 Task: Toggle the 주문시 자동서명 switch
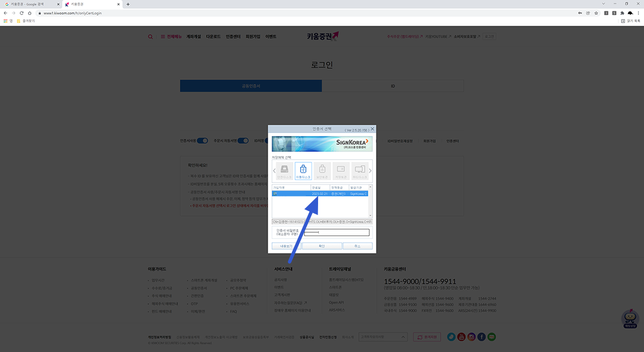tap(243, 140)
